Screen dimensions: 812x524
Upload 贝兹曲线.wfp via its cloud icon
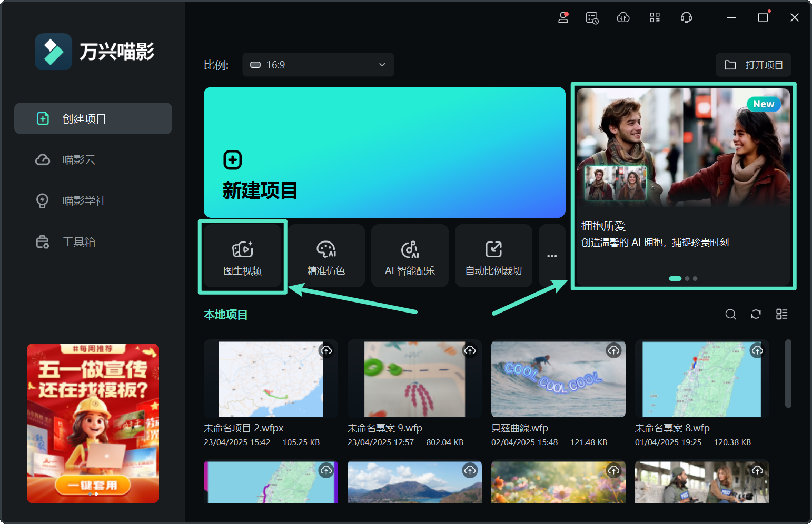pyautogui.click(x=613, y=350)
